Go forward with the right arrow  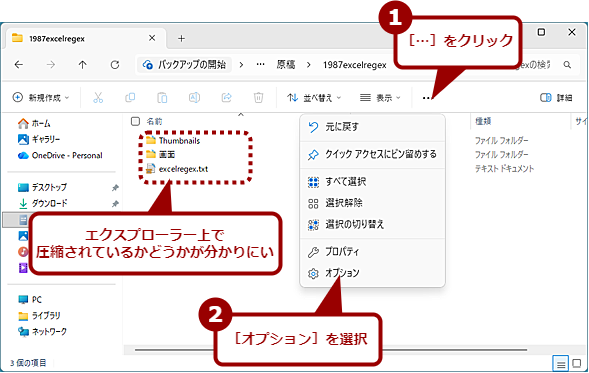click(x=51, y=65)
